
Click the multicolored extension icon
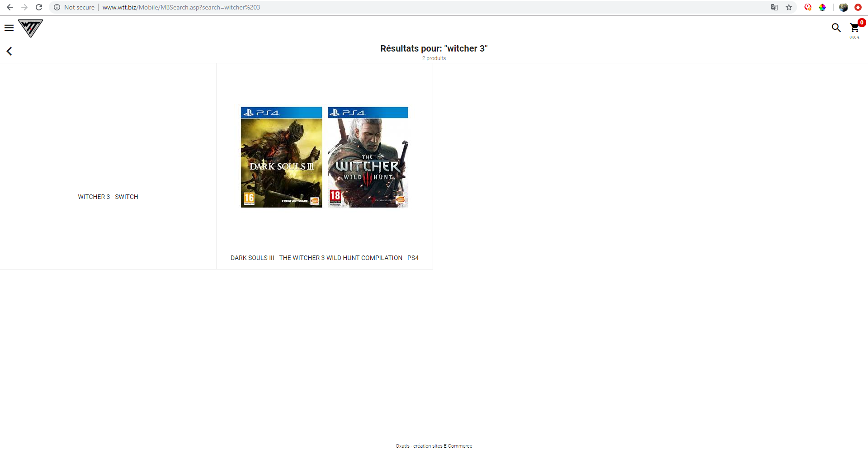(822, 7)
